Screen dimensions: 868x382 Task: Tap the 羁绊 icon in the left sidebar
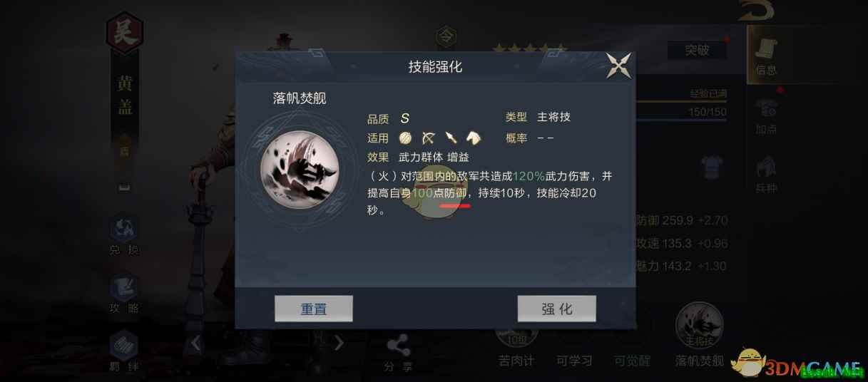point(124,352)
